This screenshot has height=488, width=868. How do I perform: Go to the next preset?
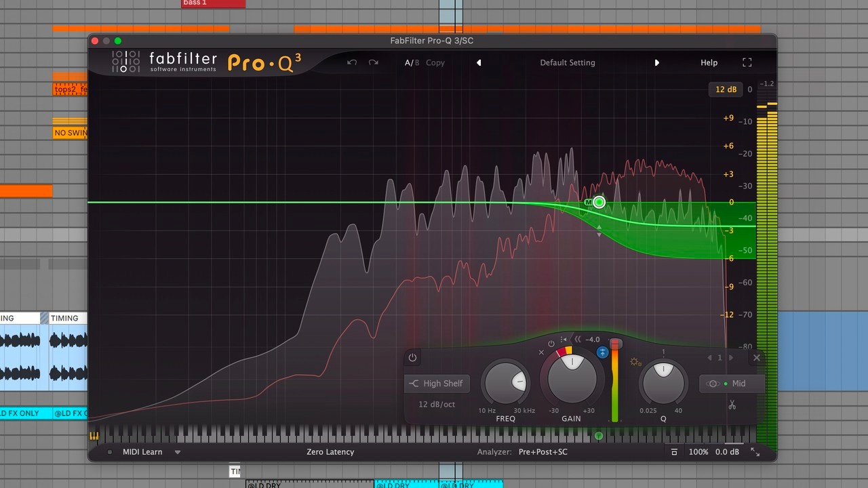(x=656, y=62)
